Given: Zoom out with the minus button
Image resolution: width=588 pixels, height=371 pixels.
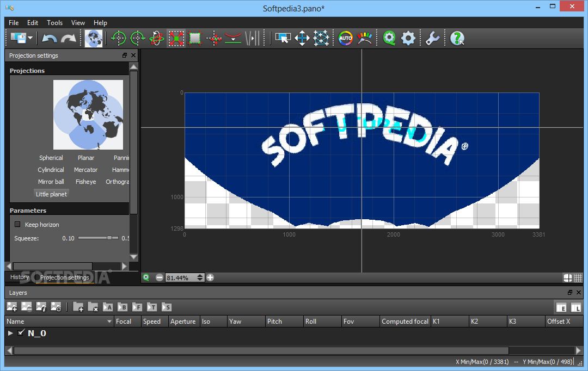Looking at the screenshot, I should (160, 277).
